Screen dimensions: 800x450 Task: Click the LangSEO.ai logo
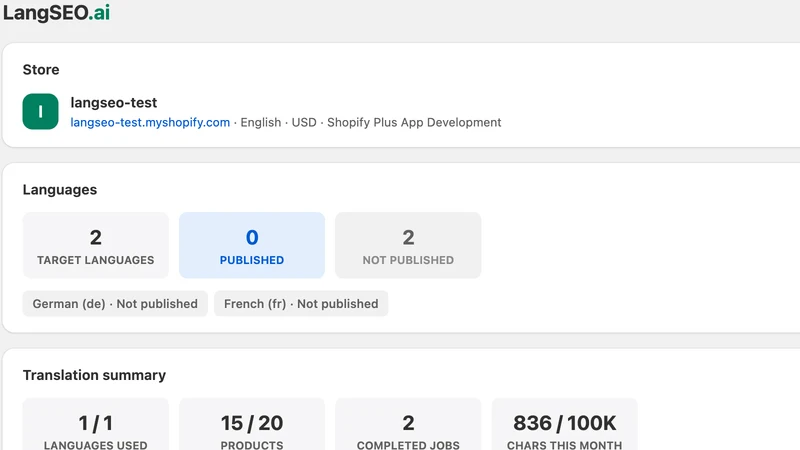57,12
